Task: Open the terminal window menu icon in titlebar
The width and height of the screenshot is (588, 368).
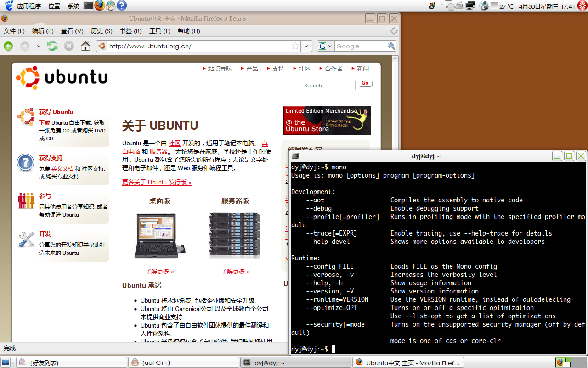Action: tap(295, 156)
